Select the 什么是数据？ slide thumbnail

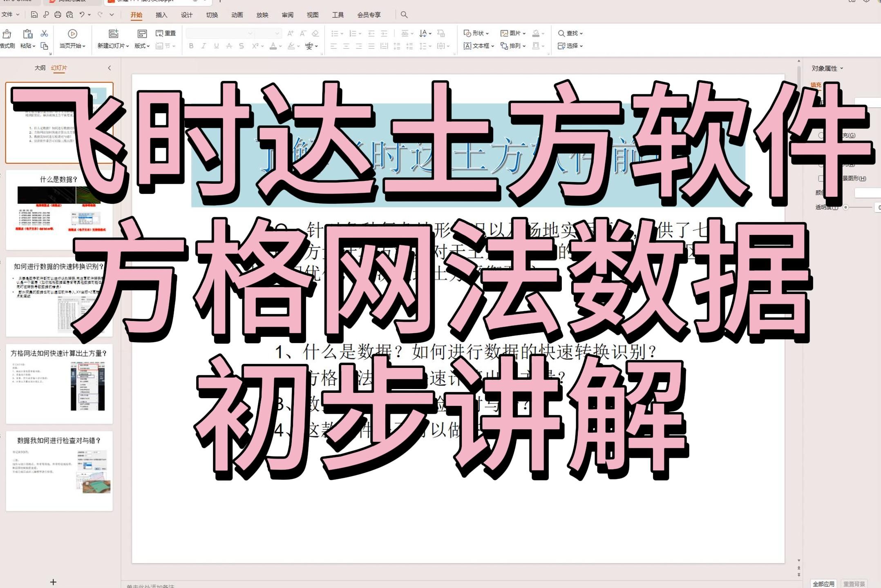click(x=59, y=210)
